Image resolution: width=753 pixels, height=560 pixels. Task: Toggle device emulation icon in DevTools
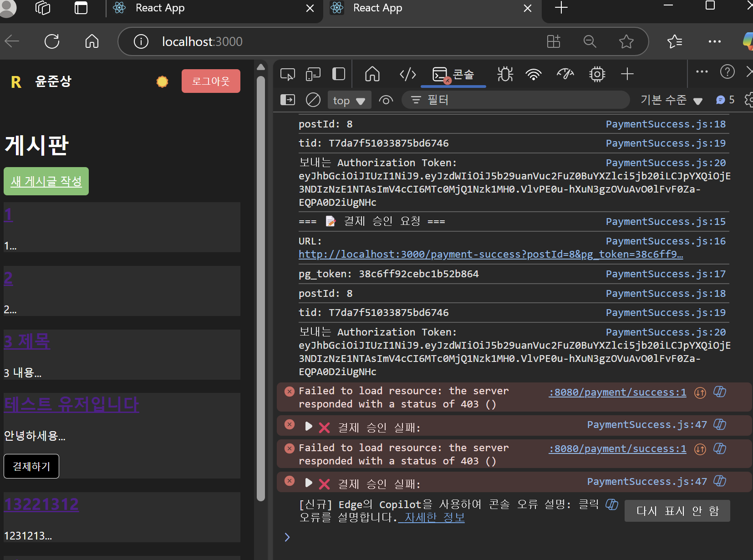pos(313,74)
